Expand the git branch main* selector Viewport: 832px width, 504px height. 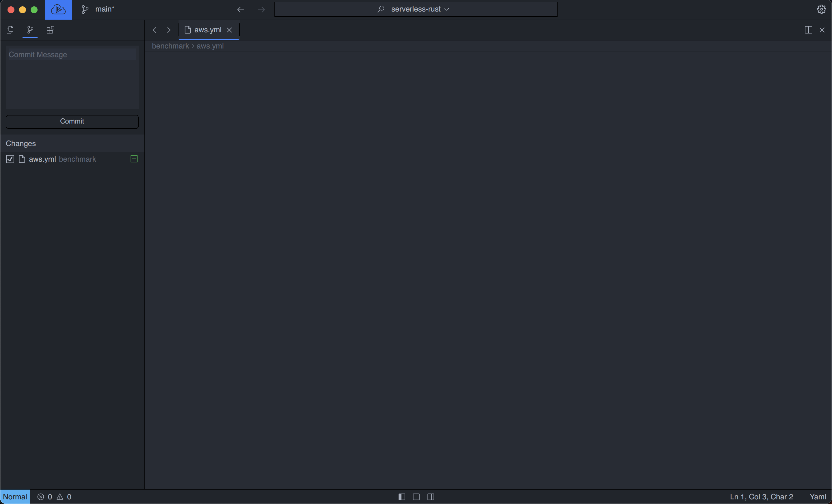point(98,9)
